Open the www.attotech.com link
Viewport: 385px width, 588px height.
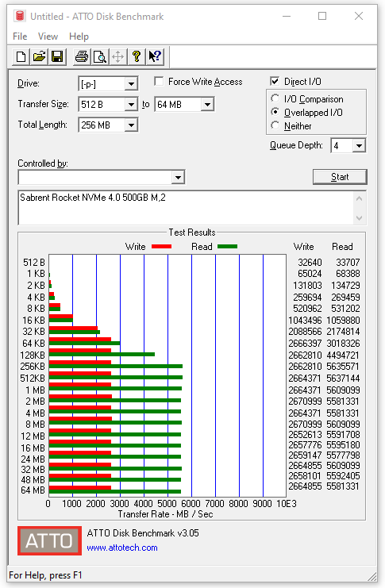122,548
